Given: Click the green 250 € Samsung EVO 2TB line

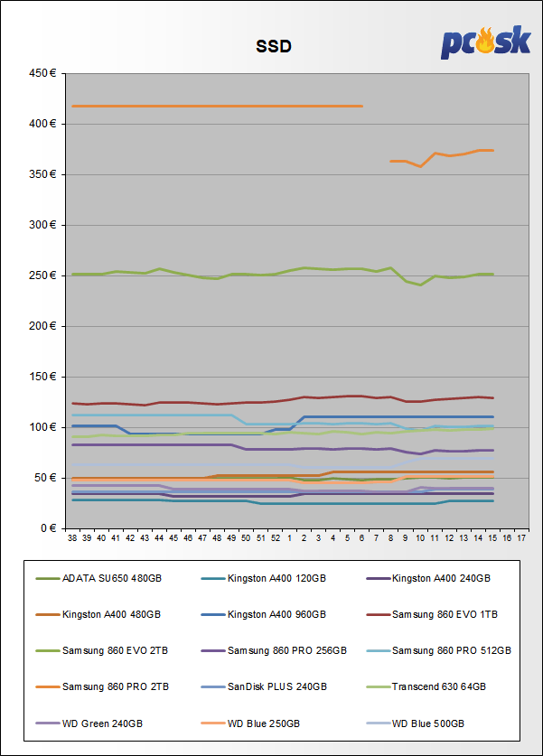Looking at the screenshot, I should click(282, 275).
